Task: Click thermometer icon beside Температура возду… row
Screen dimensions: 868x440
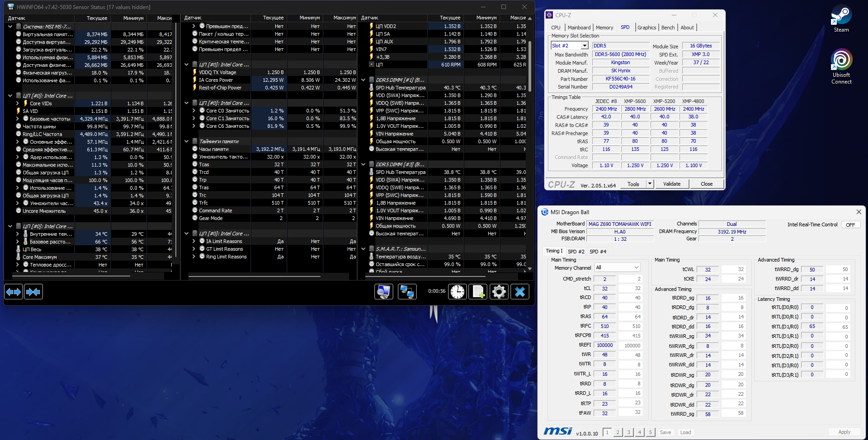Action: click(x=372, y=257)
